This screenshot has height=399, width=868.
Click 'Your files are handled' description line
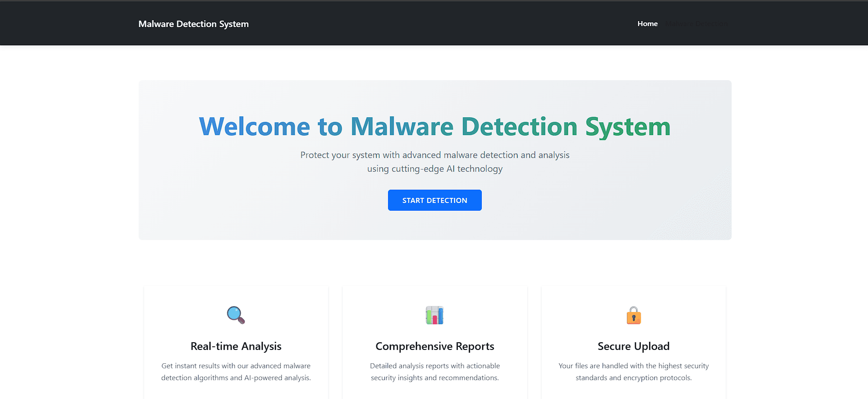633,366
